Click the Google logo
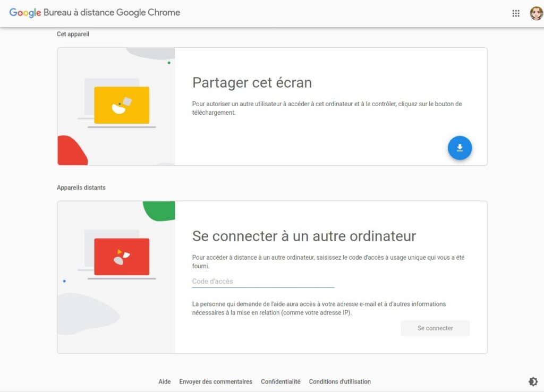Viewport: 544px width, 392px height. click(25, 13)
